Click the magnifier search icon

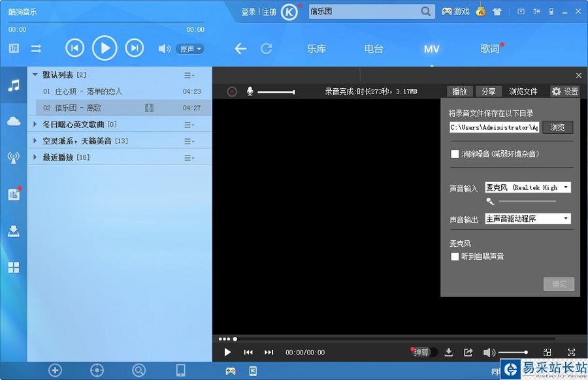[x=425, y=12]
